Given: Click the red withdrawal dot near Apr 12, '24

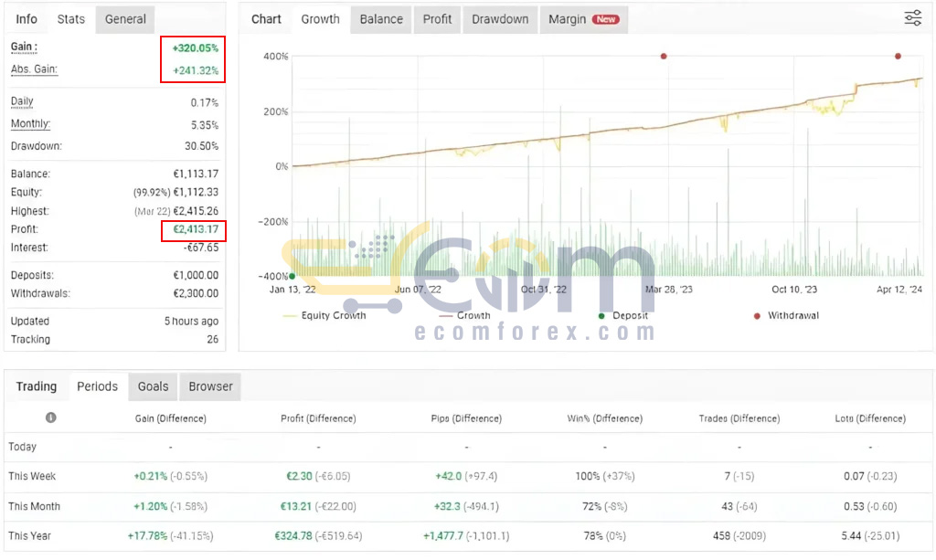Looking at the screenshot, I should pyautogui.click(x=898, y=57).
